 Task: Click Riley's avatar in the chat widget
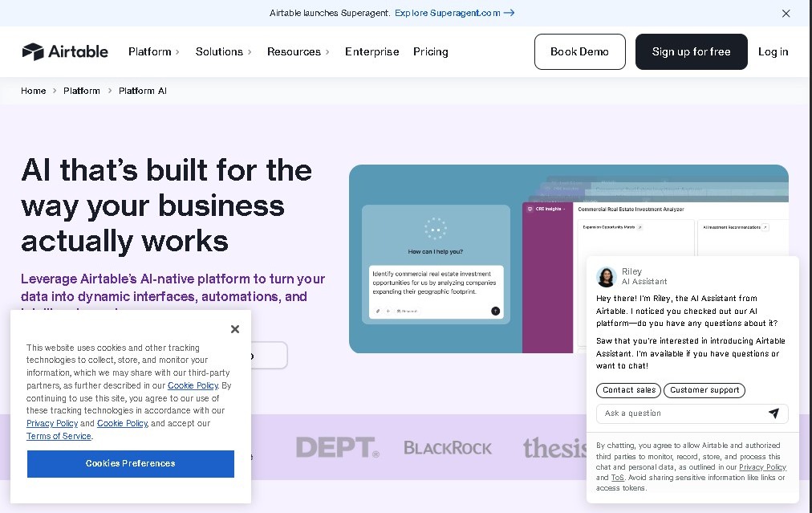click(606, 277)
